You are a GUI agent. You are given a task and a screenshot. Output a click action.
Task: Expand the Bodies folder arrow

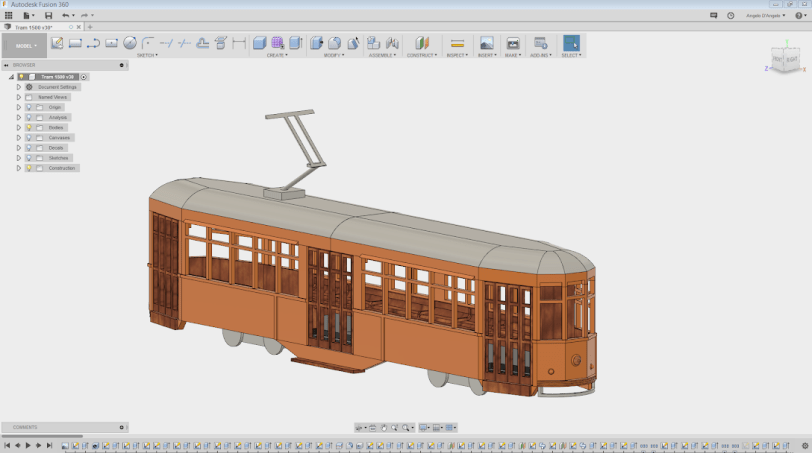(19, 127)
